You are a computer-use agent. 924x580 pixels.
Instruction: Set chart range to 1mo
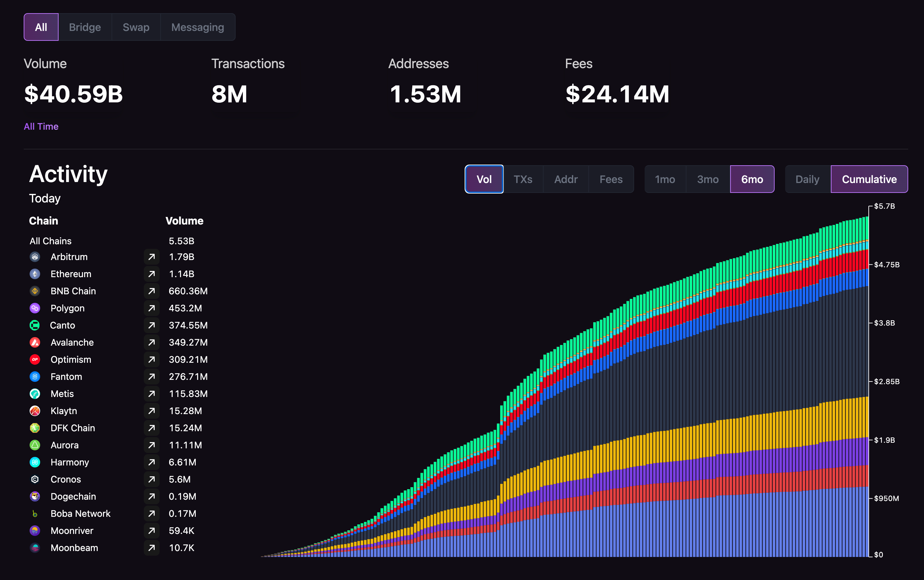(665, 179)
